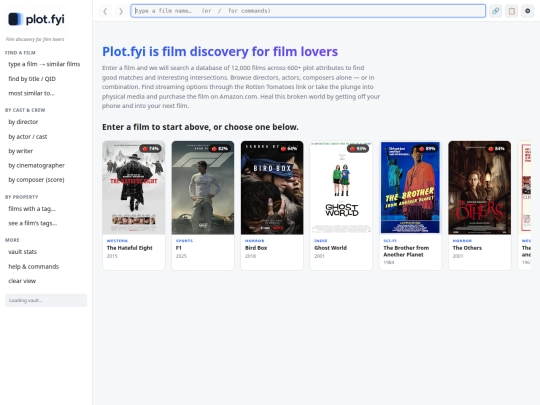Go back with the left arrow

click(x=105, y=11)
